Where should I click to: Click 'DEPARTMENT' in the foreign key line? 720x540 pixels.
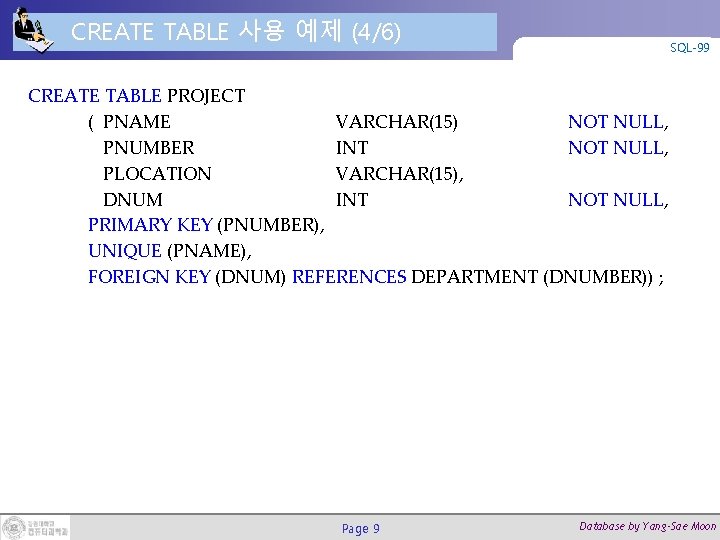coord(474,277)
